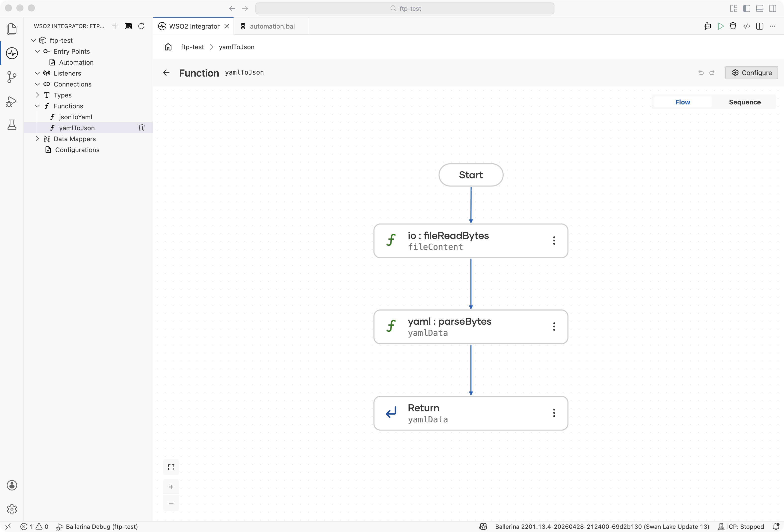Open more options on parseBytes node

click(x=554, y=326)
